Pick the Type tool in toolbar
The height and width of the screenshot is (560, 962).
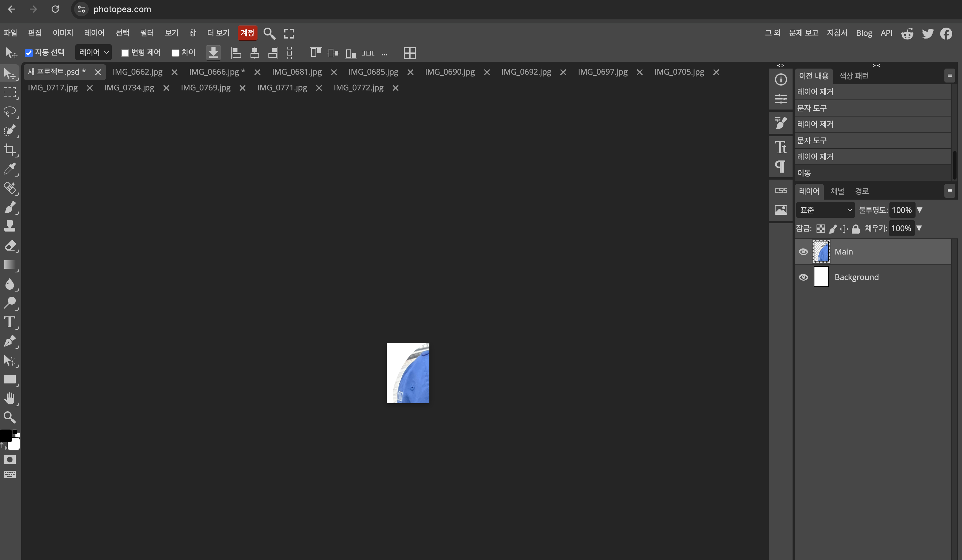click(x=10, y=322)
